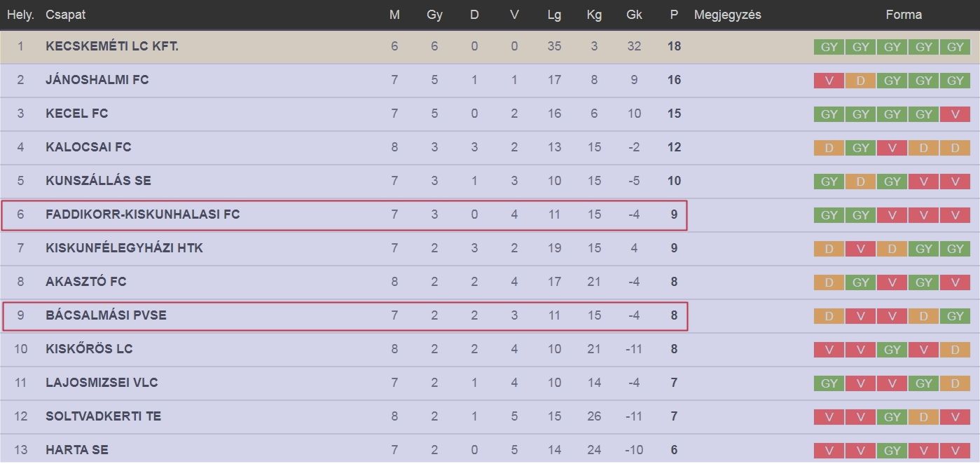Select the Kiskunfélegyházi HTK team name
Screen dimensions: 980x464
click(x=124, y=248)
